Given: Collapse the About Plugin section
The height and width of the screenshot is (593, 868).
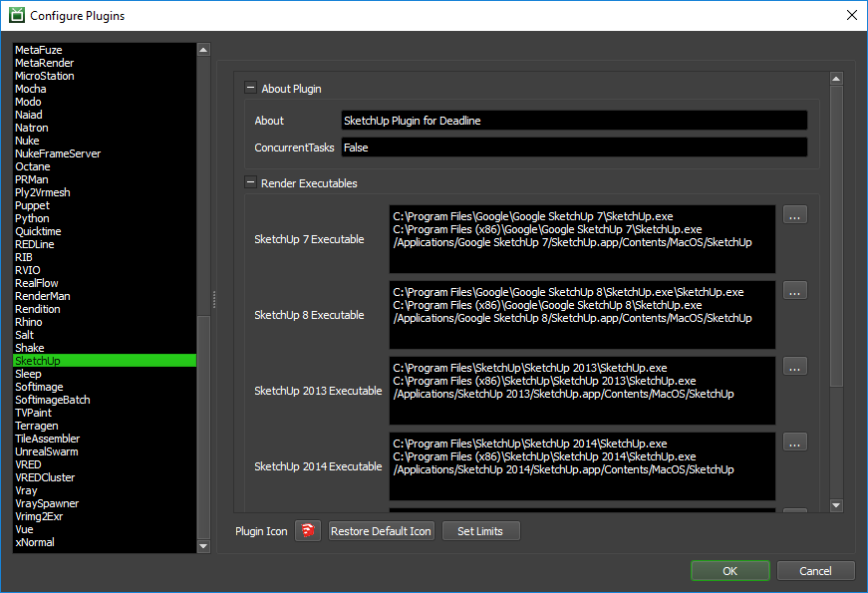Looking at the screenshot, I should tap(251, 88).
